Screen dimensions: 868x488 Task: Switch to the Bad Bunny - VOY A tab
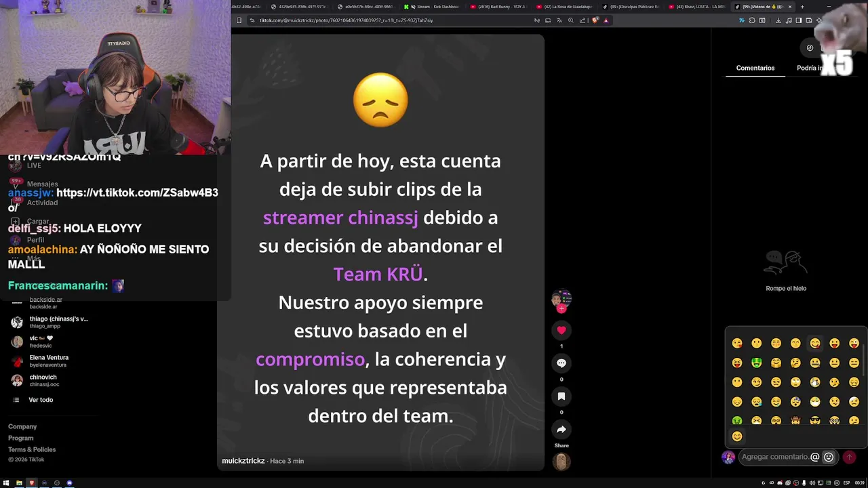pos(498,7)
